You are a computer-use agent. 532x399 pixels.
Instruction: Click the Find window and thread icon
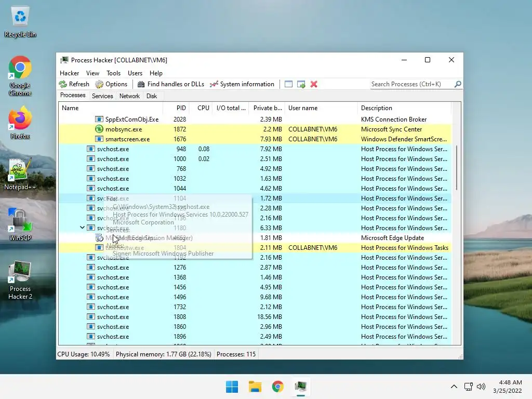click(301, 84)
